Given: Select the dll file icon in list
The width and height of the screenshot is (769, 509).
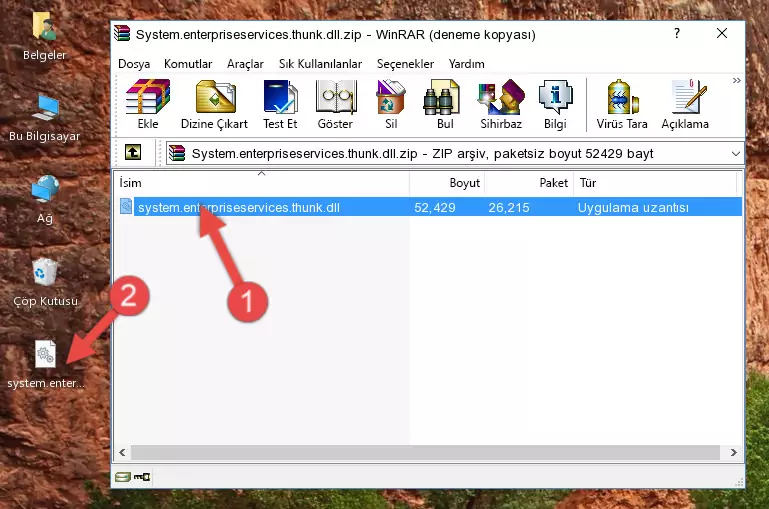Looking at the screenshot, I should tap(126, 206).
